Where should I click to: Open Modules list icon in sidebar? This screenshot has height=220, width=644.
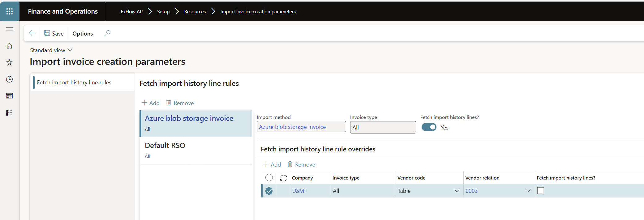10,113
